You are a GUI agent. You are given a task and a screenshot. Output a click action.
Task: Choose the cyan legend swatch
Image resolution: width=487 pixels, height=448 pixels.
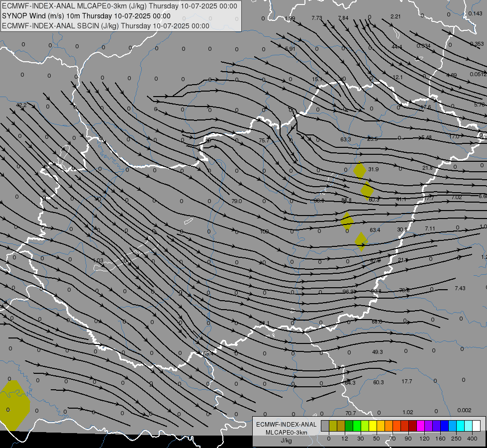[460, 426]
